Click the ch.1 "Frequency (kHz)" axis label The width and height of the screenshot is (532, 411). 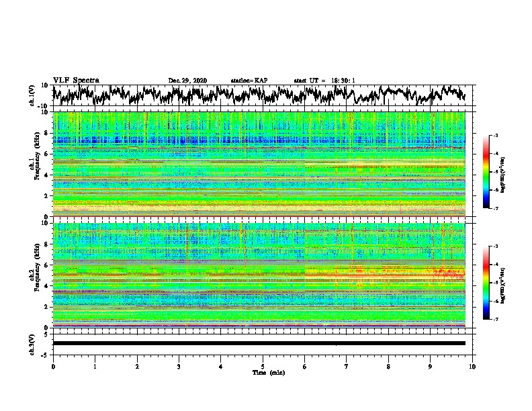click(37, 156)
